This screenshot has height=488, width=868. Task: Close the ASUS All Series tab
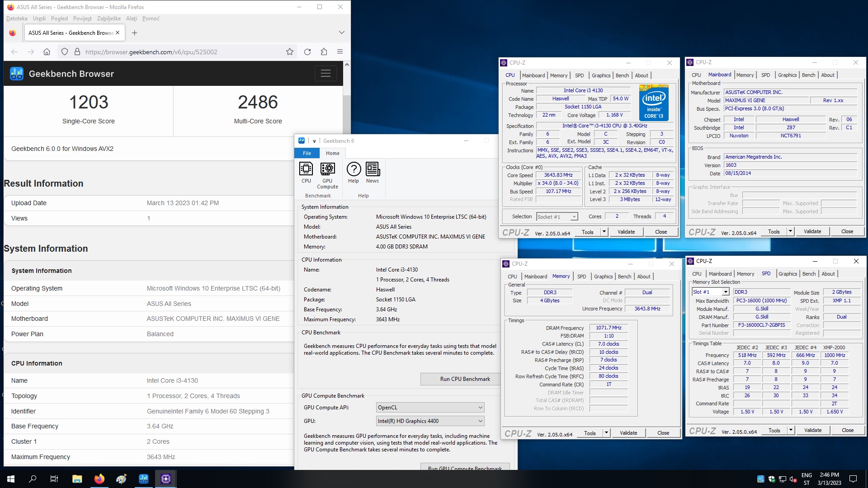coord(118,33)
